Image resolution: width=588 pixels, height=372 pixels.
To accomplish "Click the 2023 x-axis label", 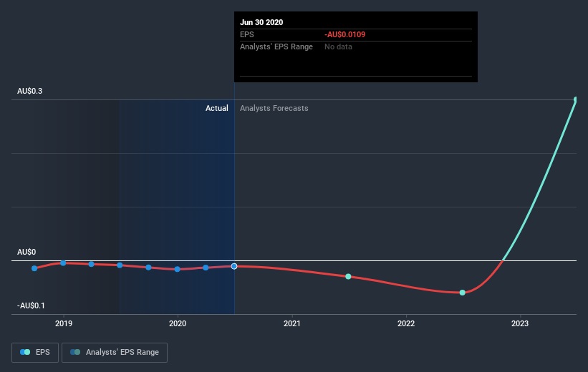I will (520, 323).
